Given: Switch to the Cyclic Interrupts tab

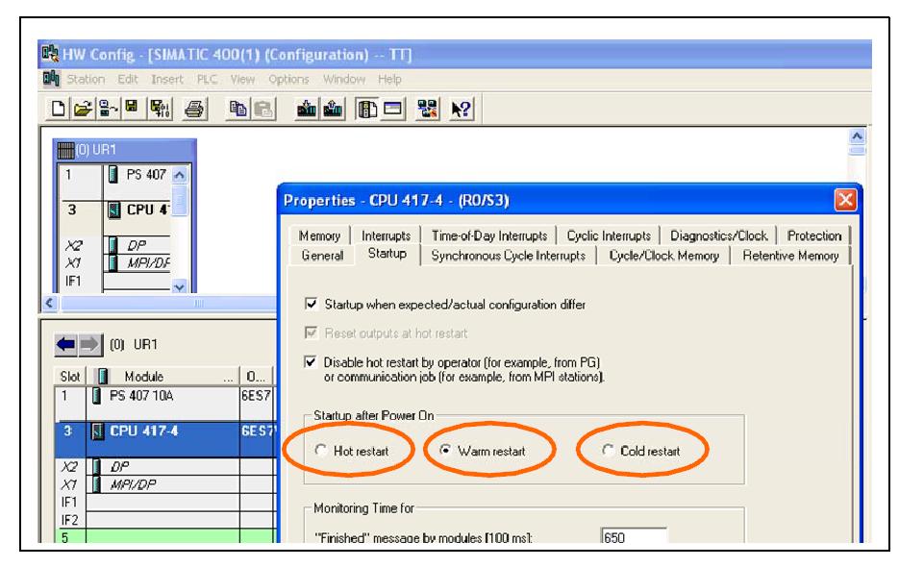Looking at the screenshot, I should pos(609,235).
